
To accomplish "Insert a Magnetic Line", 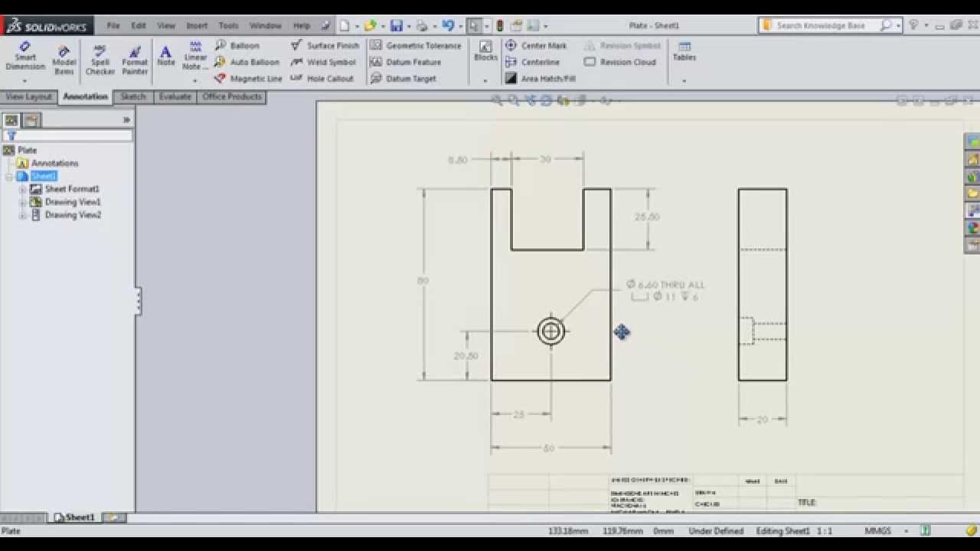I will point(248,79).
